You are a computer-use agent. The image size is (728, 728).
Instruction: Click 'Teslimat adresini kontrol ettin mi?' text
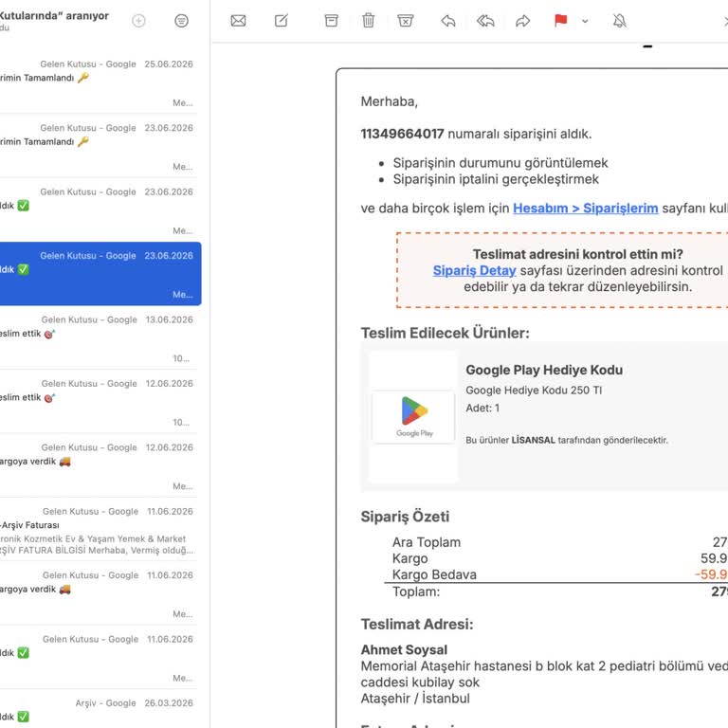577,254
